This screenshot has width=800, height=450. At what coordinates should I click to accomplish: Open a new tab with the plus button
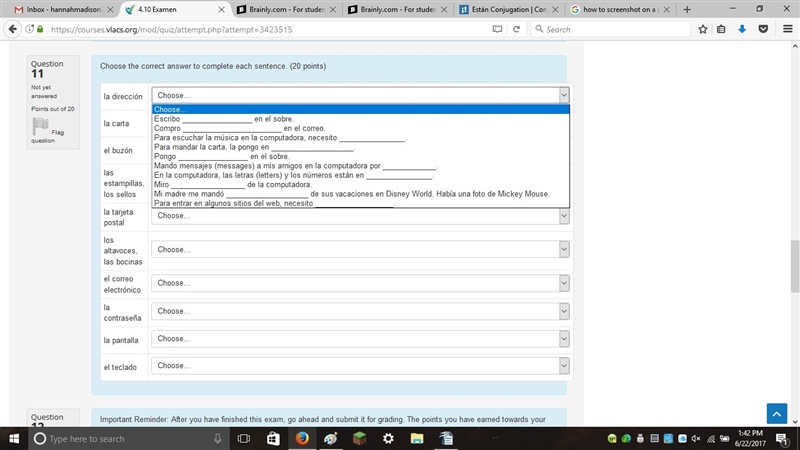point(687,9)
